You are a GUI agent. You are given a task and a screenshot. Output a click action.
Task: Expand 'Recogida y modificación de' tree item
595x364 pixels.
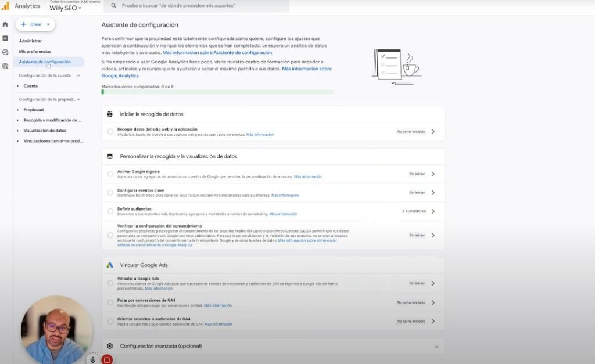tap(18, 120)
